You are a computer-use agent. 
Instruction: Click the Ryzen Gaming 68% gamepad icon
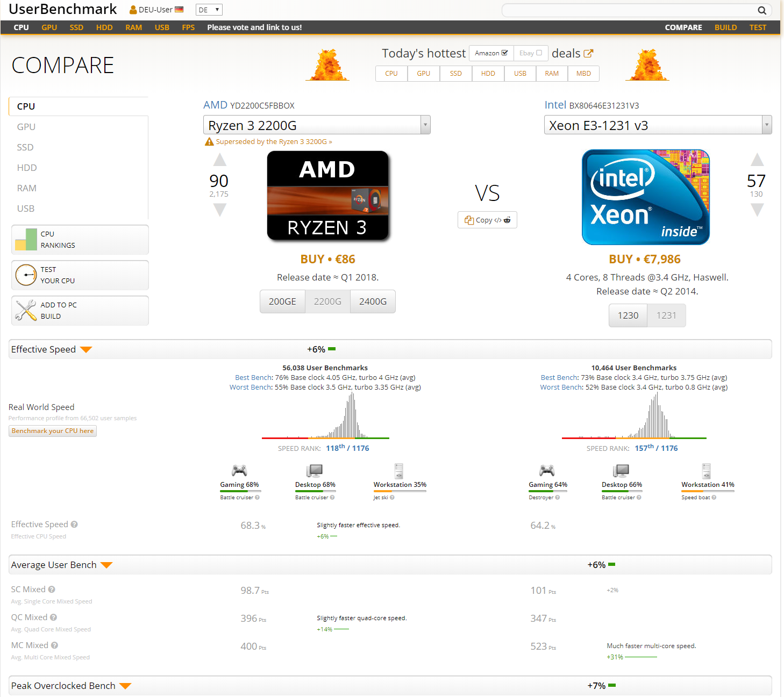[x=239, y=471]
